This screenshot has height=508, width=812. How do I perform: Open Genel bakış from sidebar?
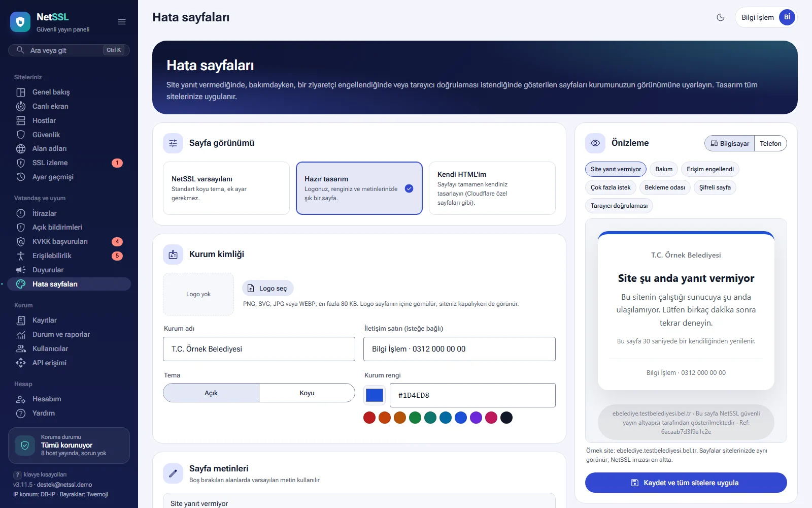click(70, 92)
